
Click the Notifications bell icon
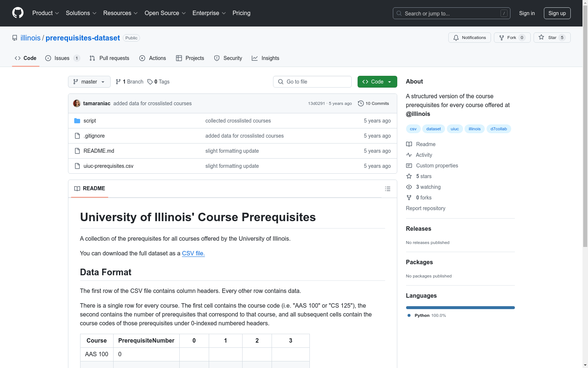pos(456,38)
